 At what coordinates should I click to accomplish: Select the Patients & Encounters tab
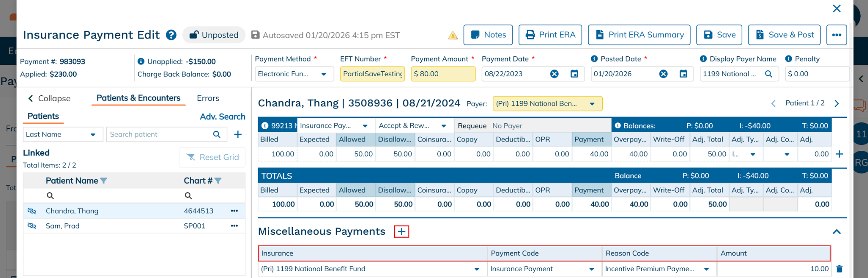point(138,98)
